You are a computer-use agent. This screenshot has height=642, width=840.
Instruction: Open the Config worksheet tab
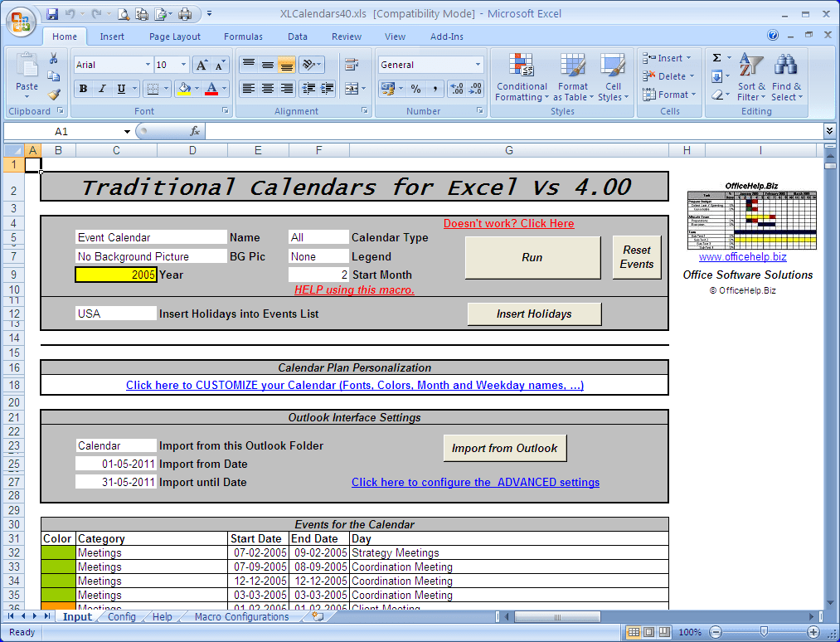pyautogui.click(x=121, y=616)
